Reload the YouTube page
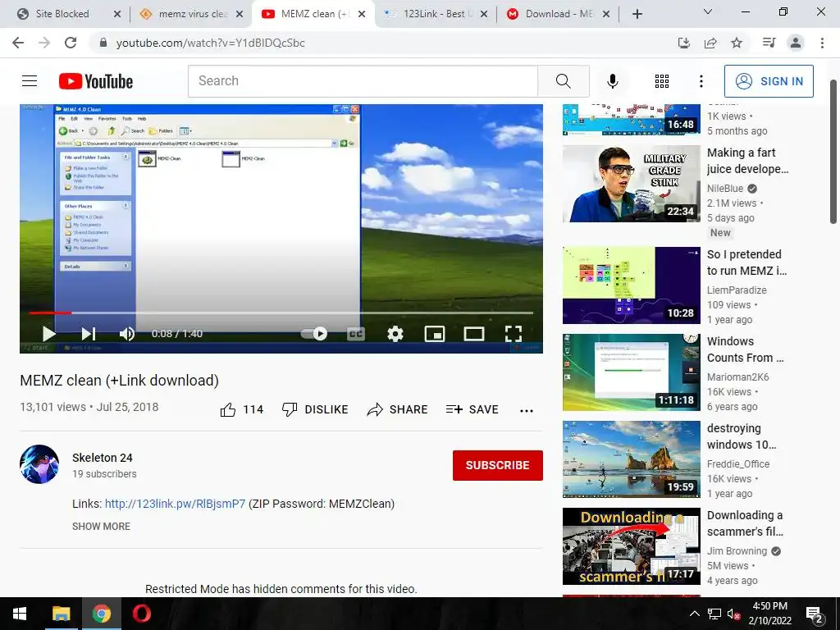The image size is (840, 630). (x=71, y=43)
